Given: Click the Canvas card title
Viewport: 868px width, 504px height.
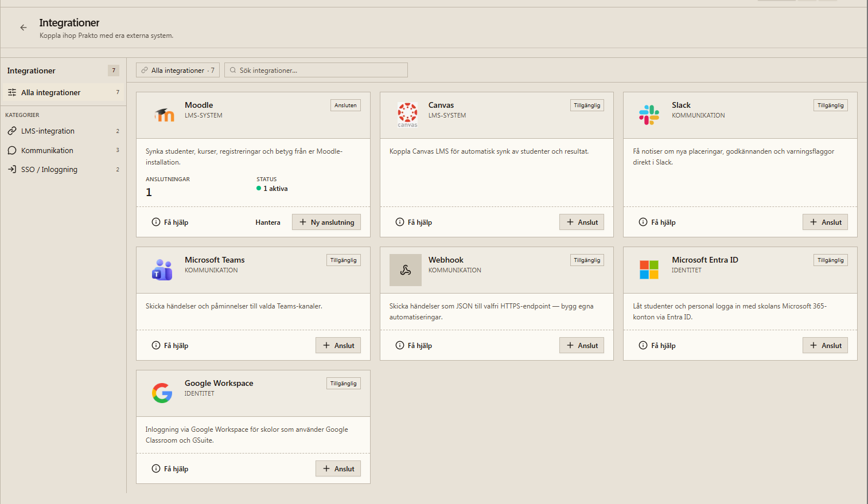Looking at the screenshot, I should [441, 105].
